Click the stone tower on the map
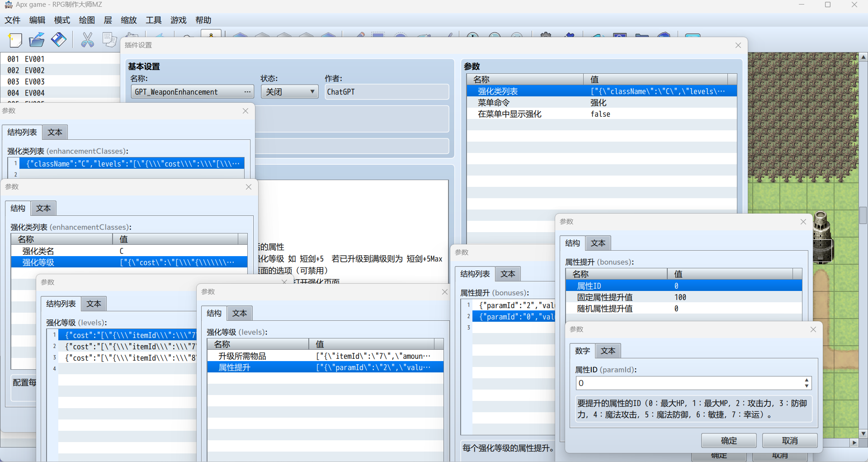Screen dimensions: 868x462 (822, 238)
